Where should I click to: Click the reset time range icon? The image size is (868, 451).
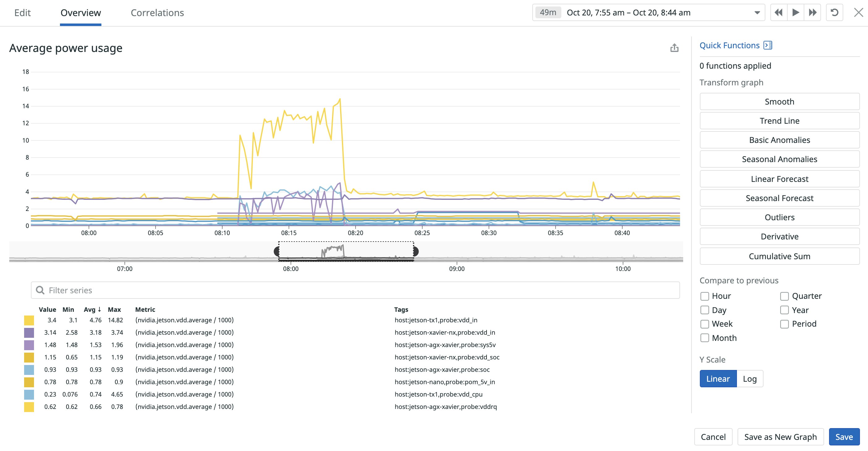[835, 12]
